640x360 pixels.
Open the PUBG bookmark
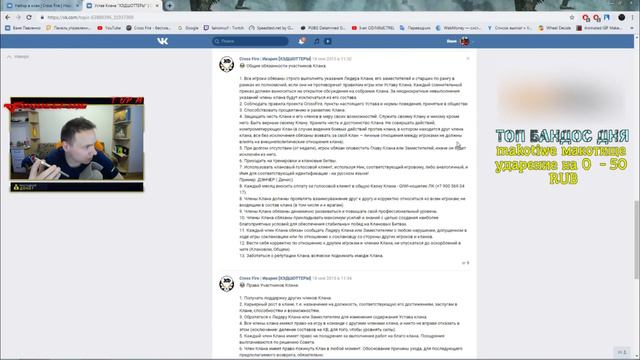(x=323, y=28)
